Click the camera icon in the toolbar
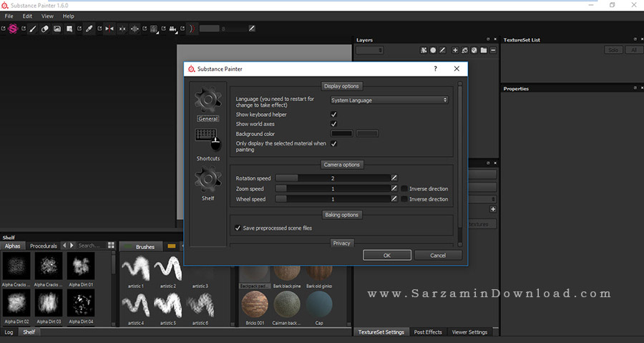Screen dimensions: 644x343 point(173,29)
